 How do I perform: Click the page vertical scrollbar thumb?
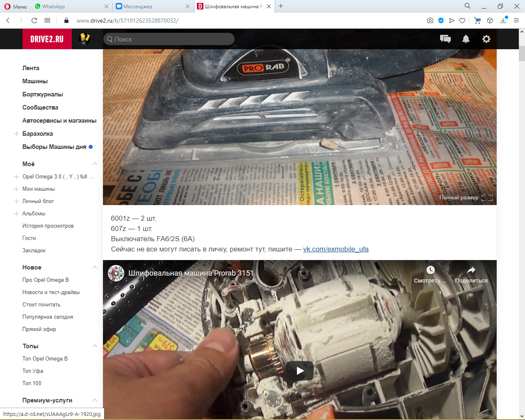pyautogui.click(x=522, y=53)
